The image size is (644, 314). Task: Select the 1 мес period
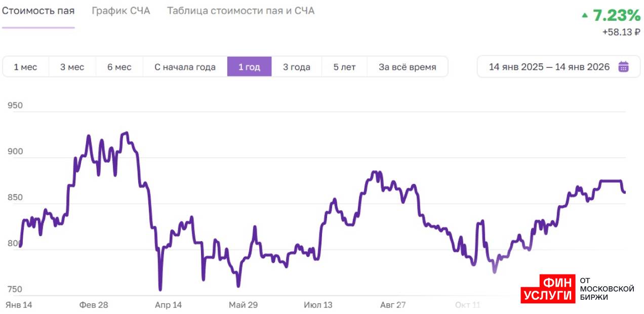coord(25,67)
